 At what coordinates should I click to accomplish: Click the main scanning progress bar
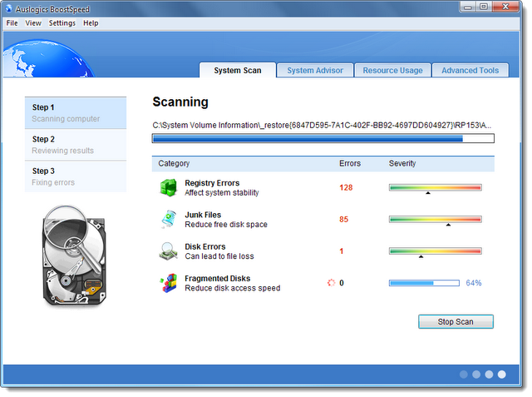tap(323, 138)
